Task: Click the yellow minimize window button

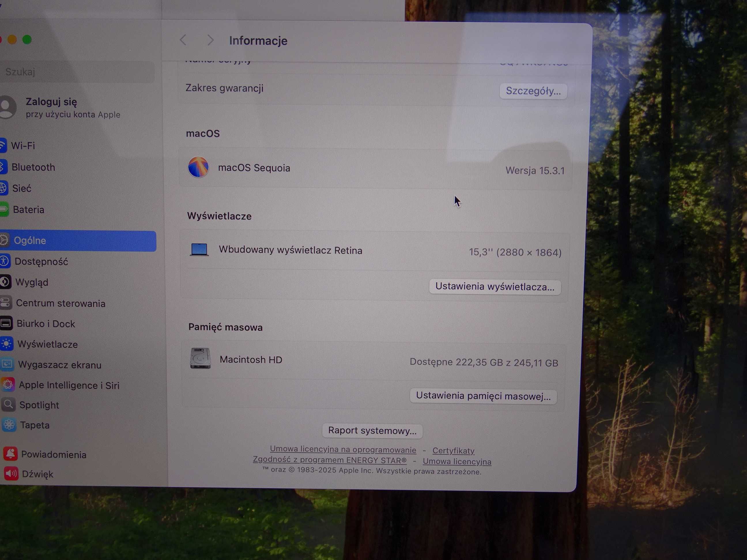Action: click(x=12, y=39)
